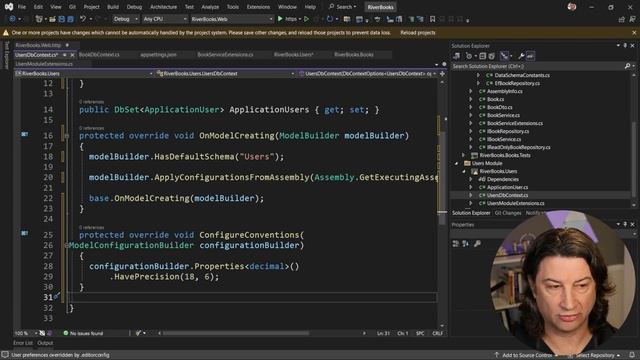The image size is (640, 360).
Task: Toggle auto-hide pin on Properties panel
Action: pyautogui.click(x=625, y=224)
